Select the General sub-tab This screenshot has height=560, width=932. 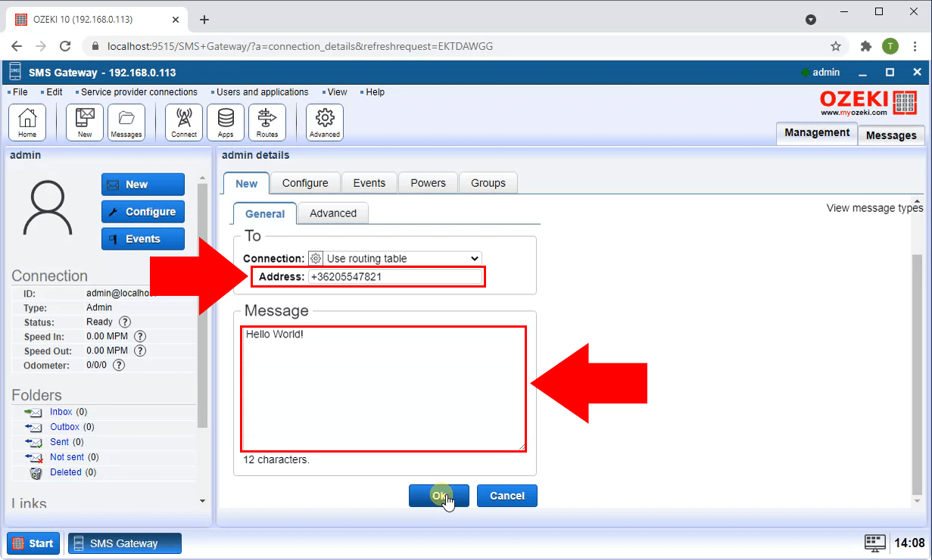pos(265,214)
